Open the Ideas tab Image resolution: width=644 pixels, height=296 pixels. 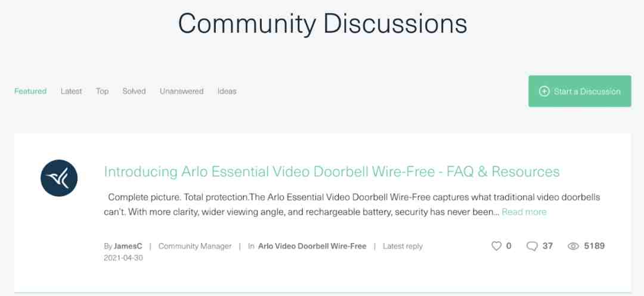coord(227,91)
